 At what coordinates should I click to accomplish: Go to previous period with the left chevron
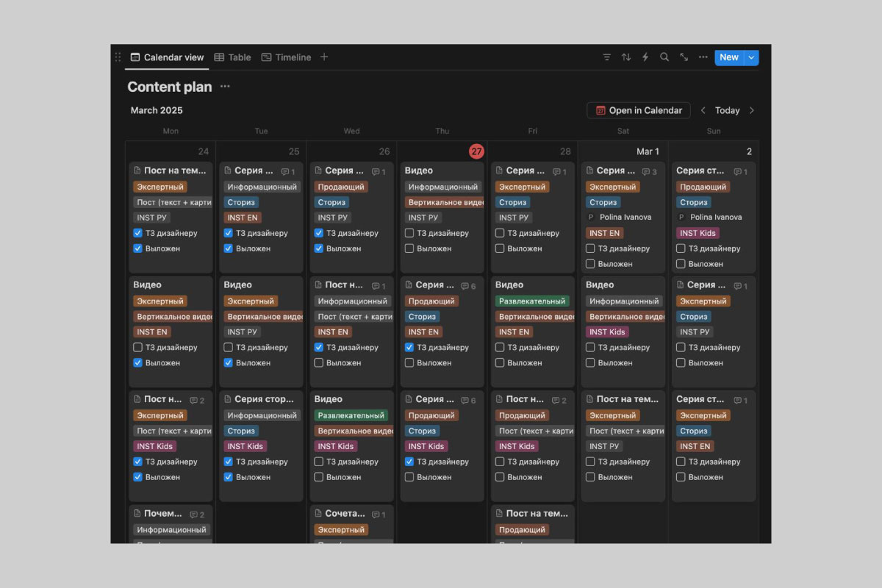[x=703, y=110]
